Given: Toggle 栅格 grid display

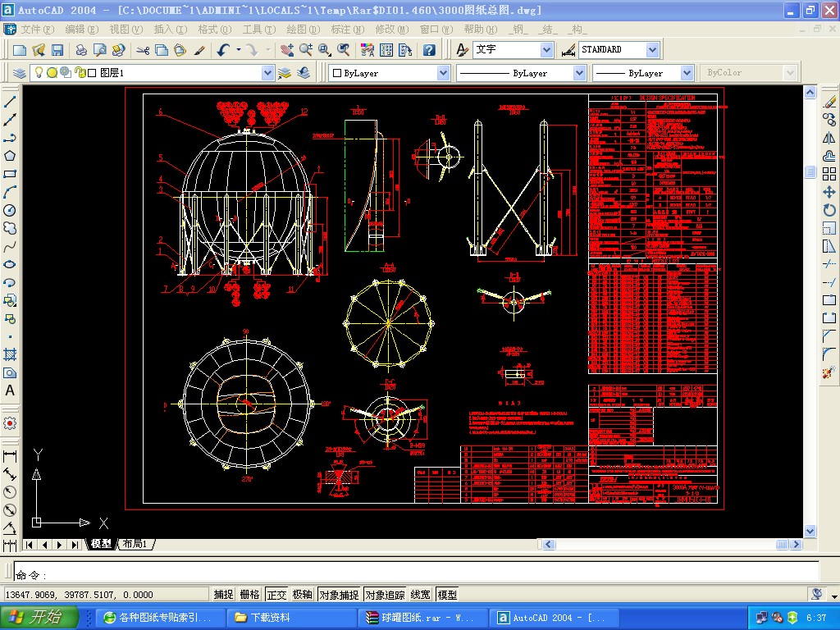Looking at the screenshot, I should 249,595.
